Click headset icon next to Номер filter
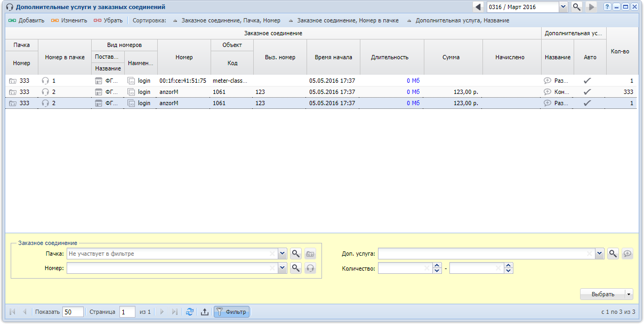Image resolution: width=644 pixels, height=324 pixels. point(310,268)
